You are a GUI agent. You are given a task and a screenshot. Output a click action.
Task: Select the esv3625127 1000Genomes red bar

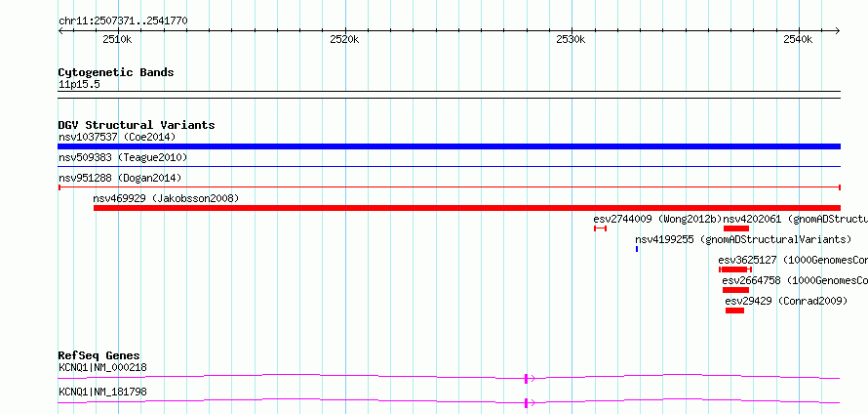[x=735, y=269]
